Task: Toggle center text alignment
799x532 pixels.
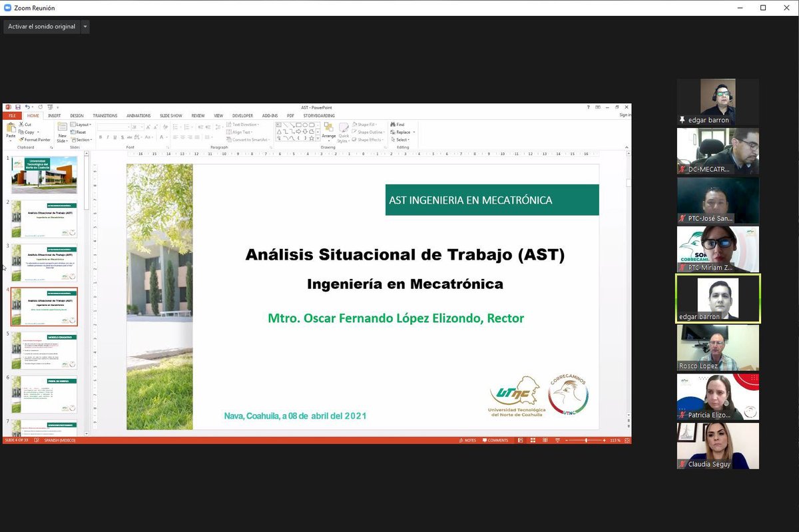Action: (182, 137)
